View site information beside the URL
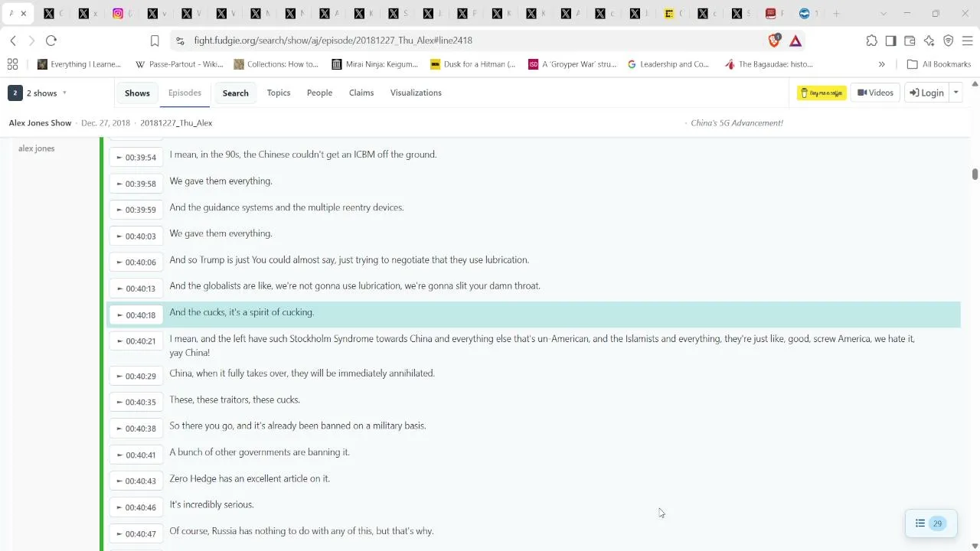The image size is (980, 551). 179,41
